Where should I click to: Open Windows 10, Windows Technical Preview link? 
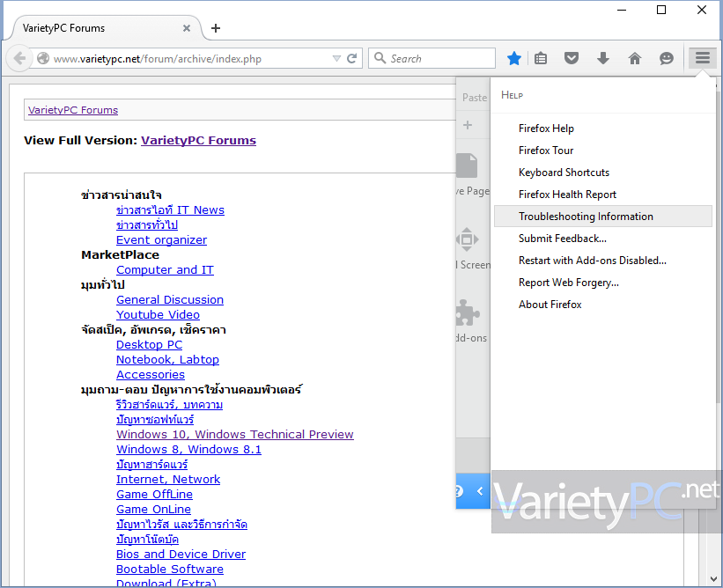click(235, 435)
